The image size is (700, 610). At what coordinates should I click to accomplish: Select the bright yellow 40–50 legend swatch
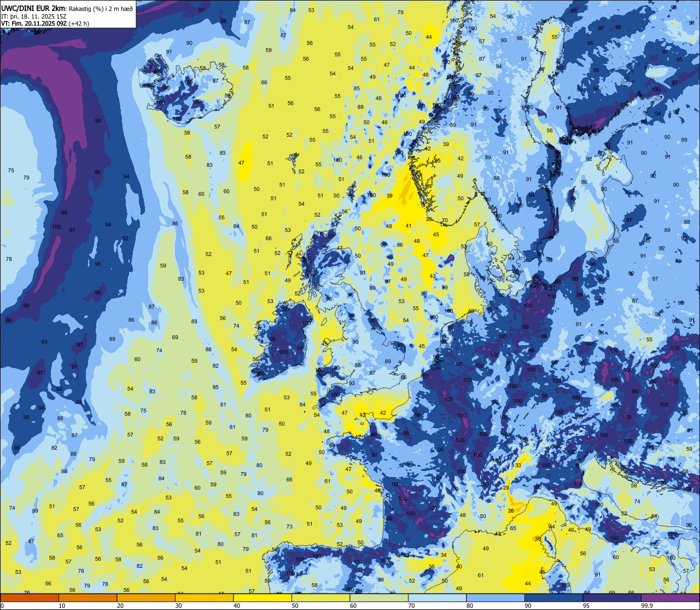point(262,597)
